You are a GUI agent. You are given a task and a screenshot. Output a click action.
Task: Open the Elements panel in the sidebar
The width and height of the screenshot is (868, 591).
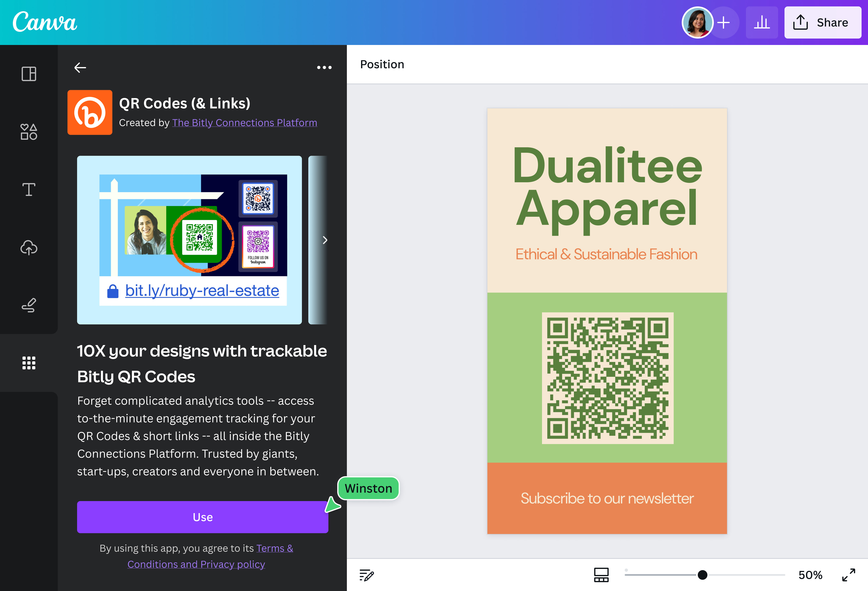pyautogui.click(x=29, y=132)
